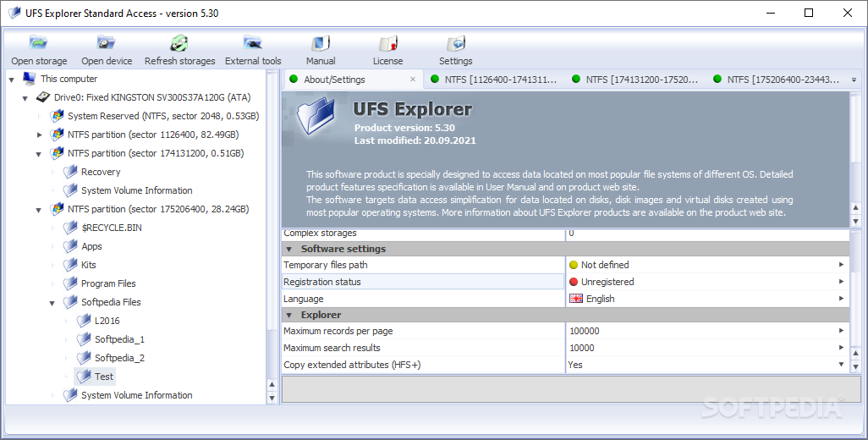Open the Registration status options arrow
The height and width of the screenshot is (440, 868).
pos(841,282)
